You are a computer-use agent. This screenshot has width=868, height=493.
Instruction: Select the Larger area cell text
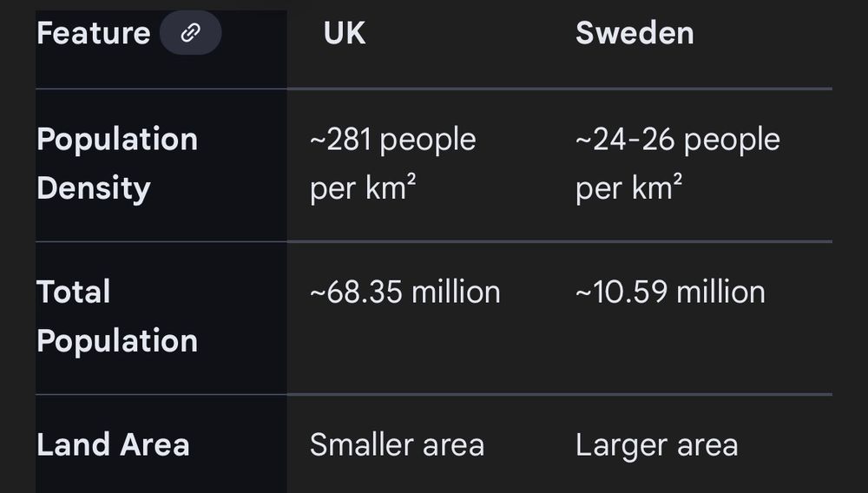(656, 445)
